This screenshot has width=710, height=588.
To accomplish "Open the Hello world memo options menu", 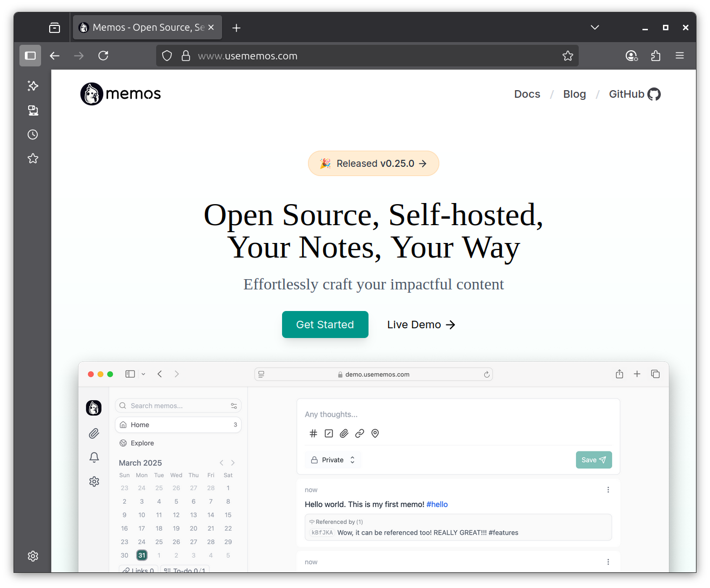I will 608,490.
